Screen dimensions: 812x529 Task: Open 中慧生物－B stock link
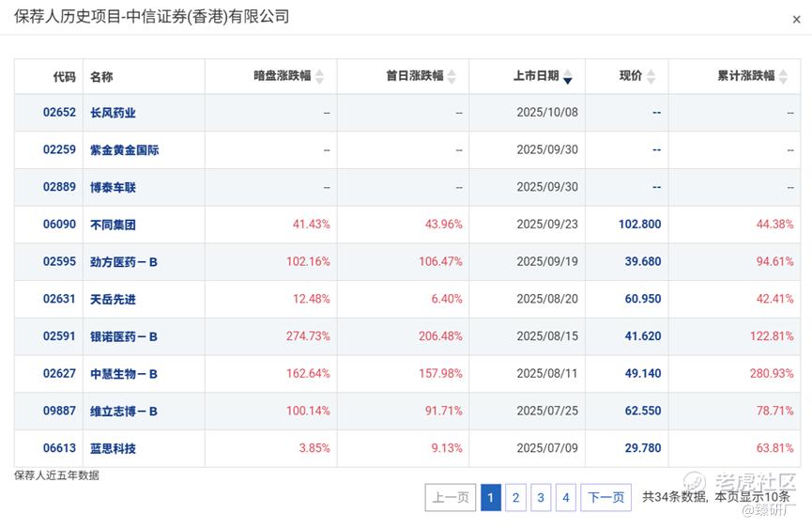(x=124, y=374)
